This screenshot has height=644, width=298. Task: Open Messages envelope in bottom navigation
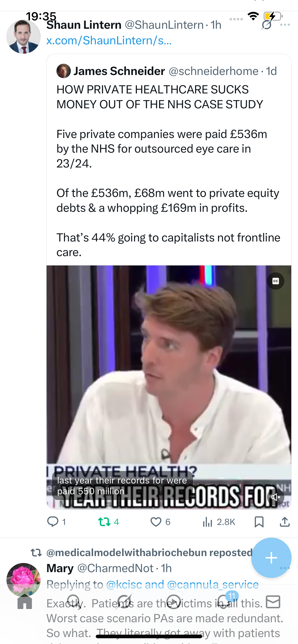tap(273, 602)
